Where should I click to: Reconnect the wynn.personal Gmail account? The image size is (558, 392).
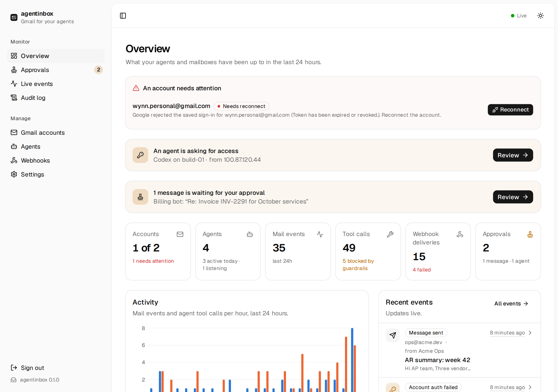tap(510, 110)
